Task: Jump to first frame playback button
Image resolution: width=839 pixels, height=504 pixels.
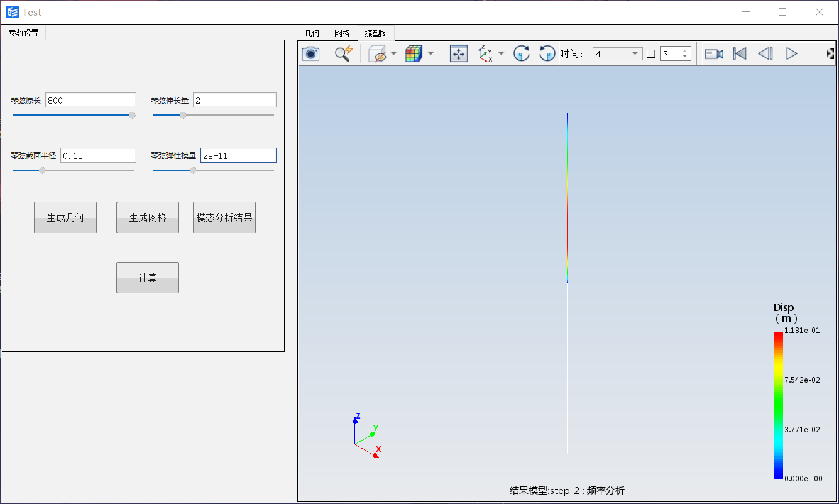Action: tap(740, 54)
